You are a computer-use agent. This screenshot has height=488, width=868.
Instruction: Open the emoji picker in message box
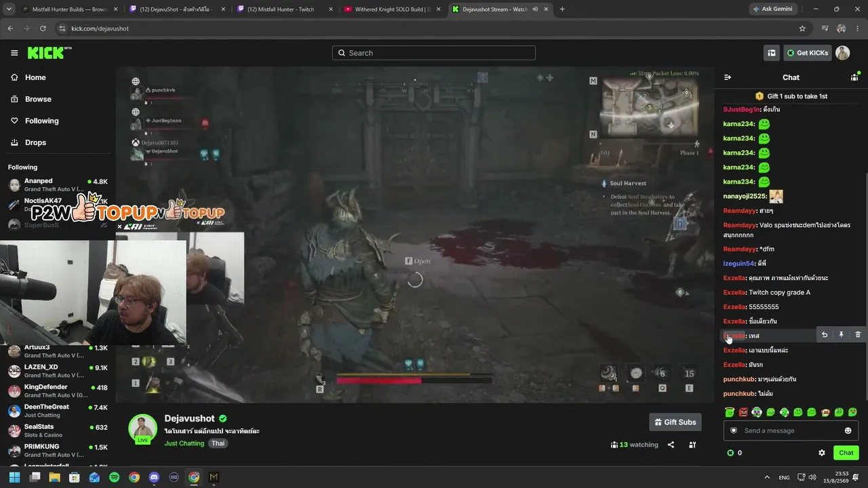(848, 430)
